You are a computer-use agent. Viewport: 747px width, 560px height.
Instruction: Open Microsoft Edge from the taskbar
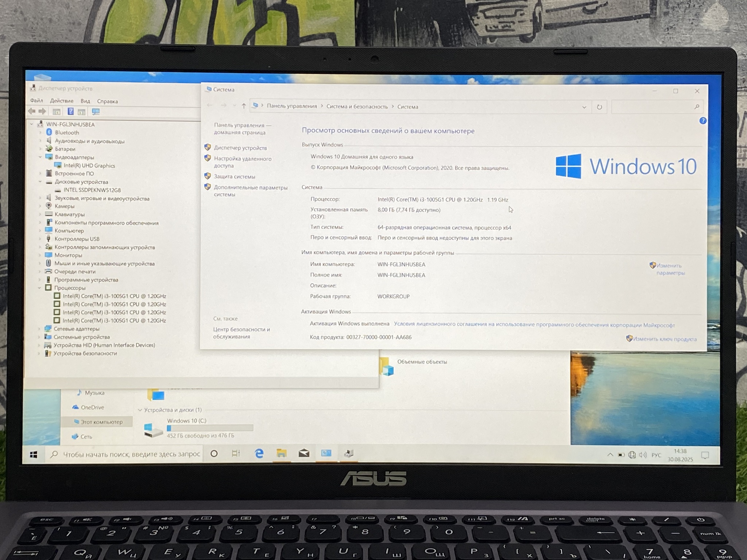point(259,454)
